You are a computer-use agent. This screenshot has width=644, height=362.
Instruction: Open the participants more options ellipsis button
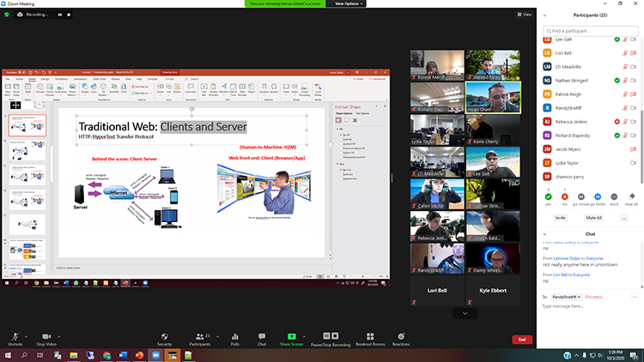(624, 218)
